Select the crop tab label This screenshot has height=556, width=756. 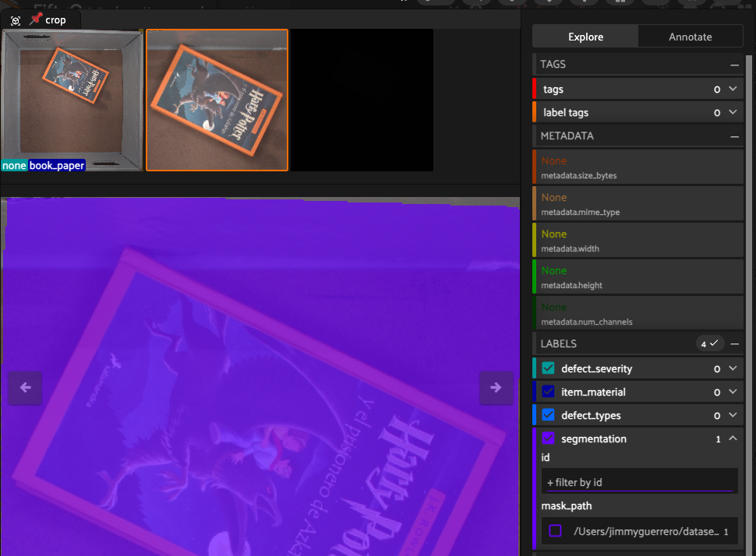tap(55, 20)
